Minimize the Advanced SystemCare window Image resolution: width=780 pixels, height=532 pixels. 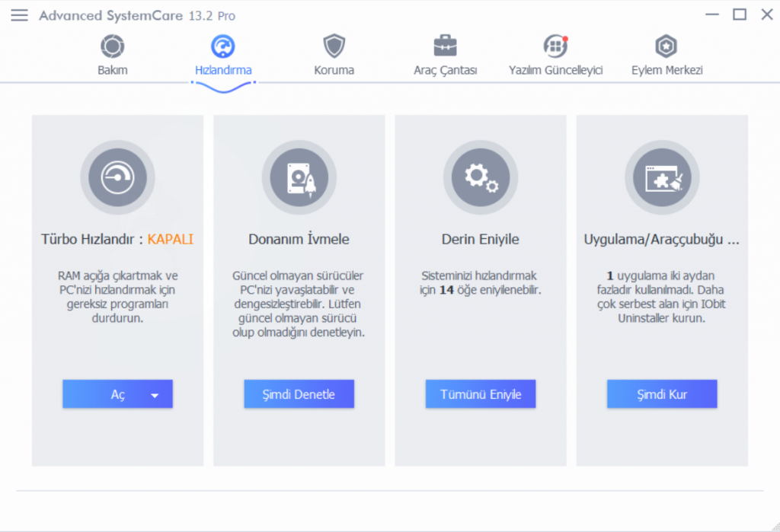point(712,14)
